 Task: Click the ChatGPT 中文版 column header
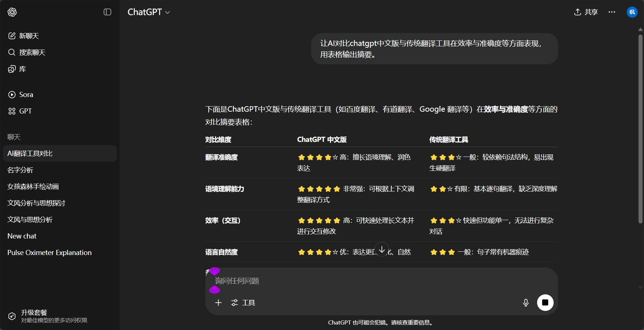tap(322, 140)
